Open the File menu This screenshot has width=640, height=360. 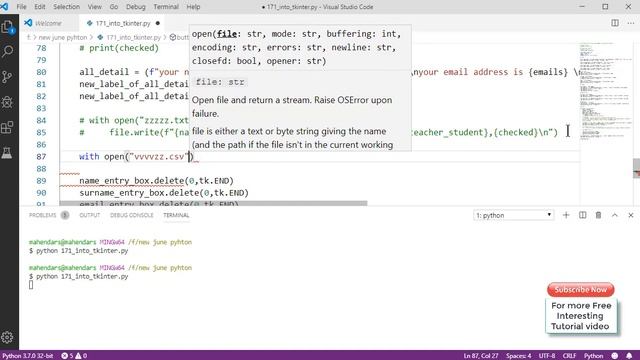point(21,7)
